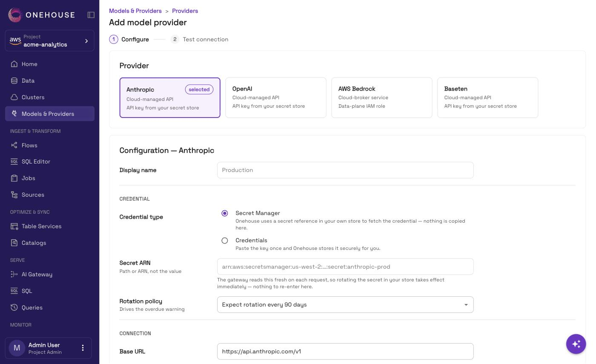This screenshot has height=364, width=596.
Task: Open the Rotation policy dropdown
Action: (x=345, y=304)
